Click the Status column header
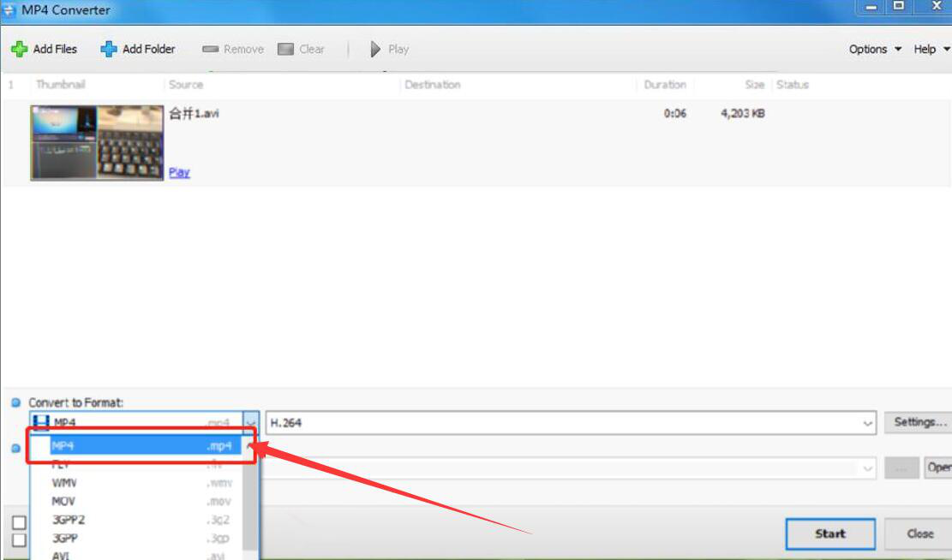The height and width of the screenshot is (560, 952). pyautogui.click(x=793, y=84)
